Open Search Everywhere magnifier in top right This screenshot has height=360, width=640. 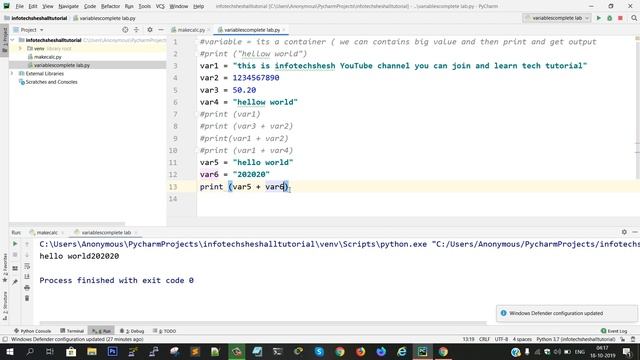pyautogui.click(x=634, y=18)
